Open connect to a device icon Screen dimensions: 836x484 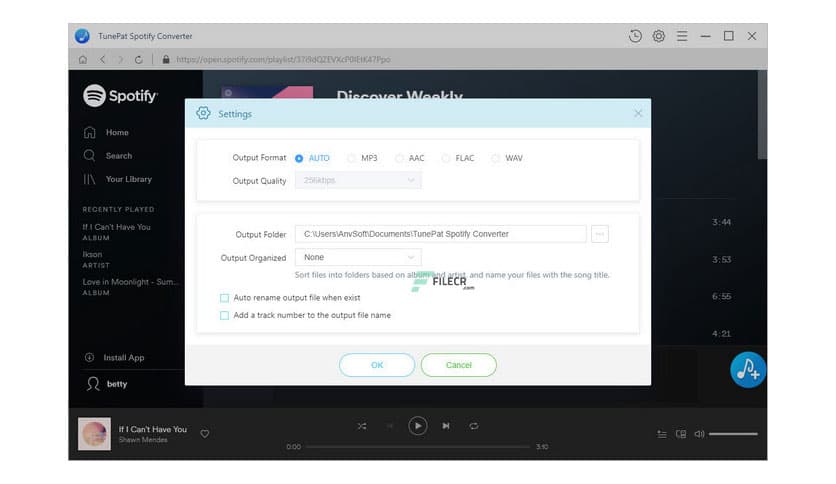681,434
